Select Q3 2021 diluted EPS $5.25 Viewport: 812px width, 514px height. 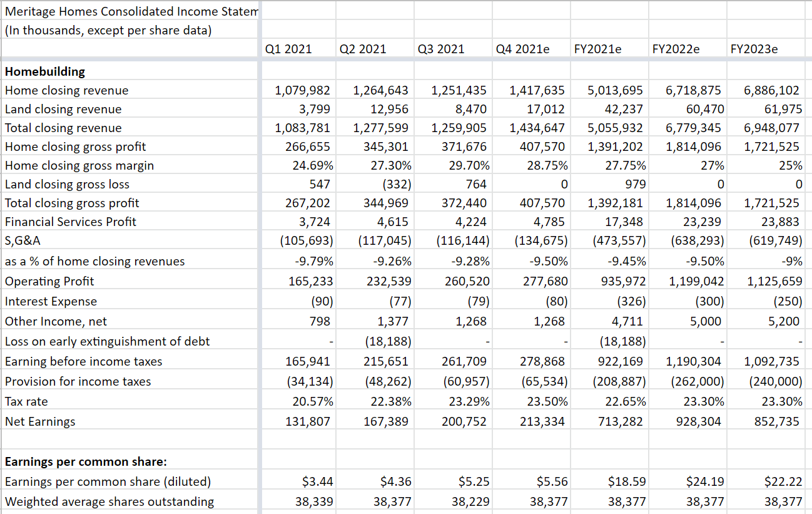(x=474, y=482)
